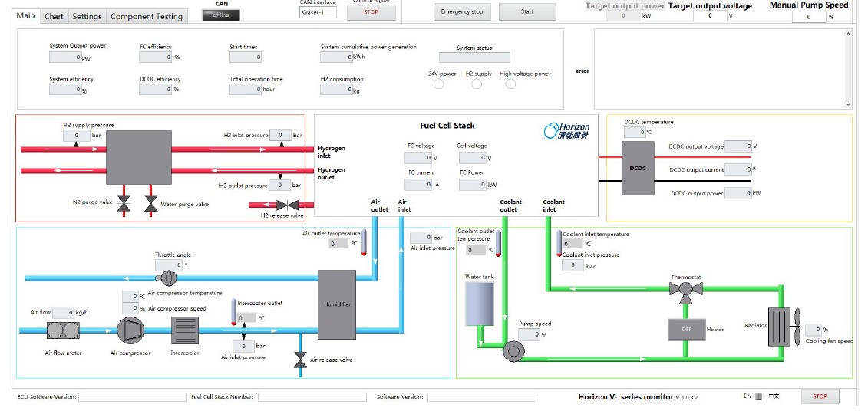
Task: Click the Air release valve icon
Action: click(x=300, y=360)
